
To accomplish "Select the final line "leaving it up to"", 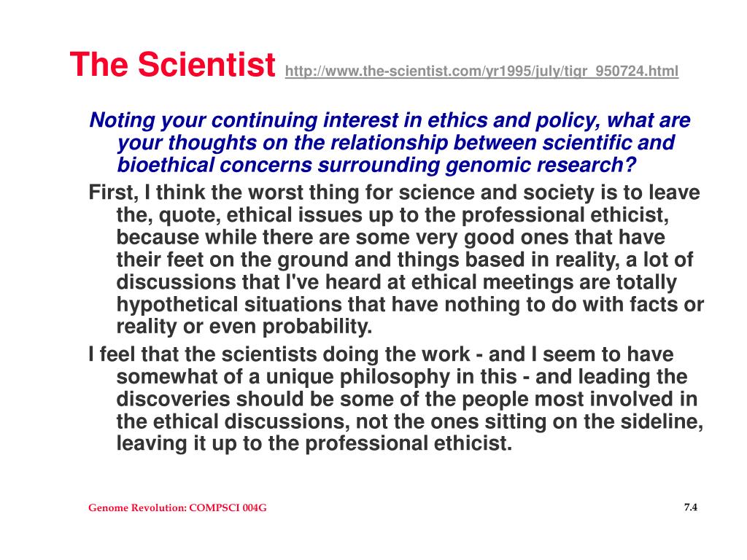I will point(314,443).
